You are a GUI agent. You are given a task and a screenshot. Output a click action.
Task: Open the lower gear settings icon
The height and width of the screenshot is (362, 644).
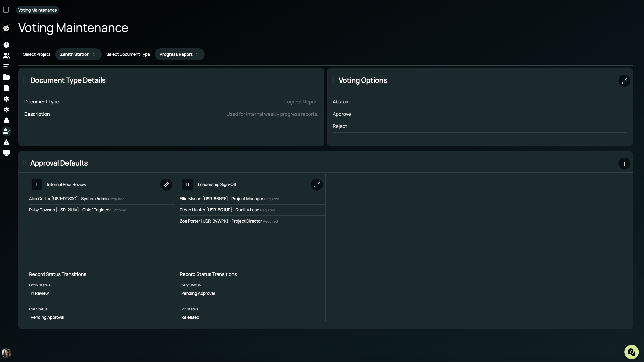[6, 109]
